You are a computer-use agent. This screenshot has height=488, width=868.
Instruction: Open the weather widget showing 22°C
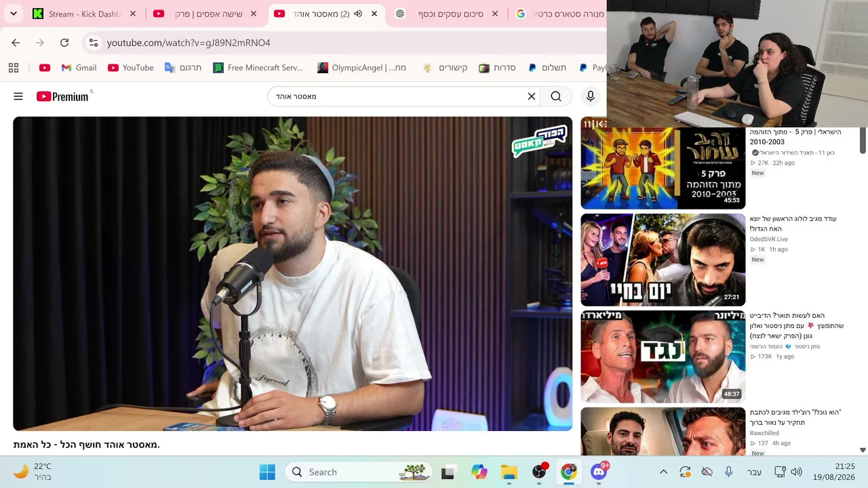(33, 472)
